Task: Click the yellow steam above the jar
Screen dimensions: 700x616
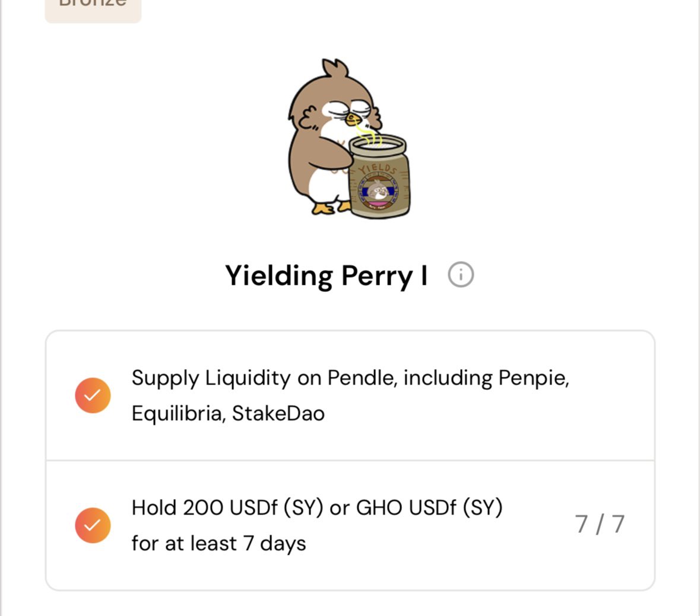Action: pos(369,135)
